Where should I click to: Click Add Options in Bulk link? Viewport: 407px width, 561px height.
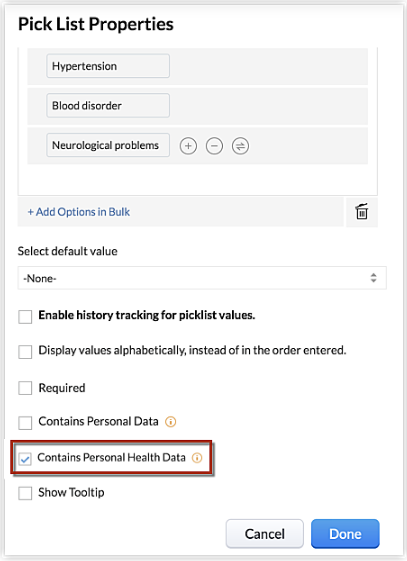tap(79, 212)
